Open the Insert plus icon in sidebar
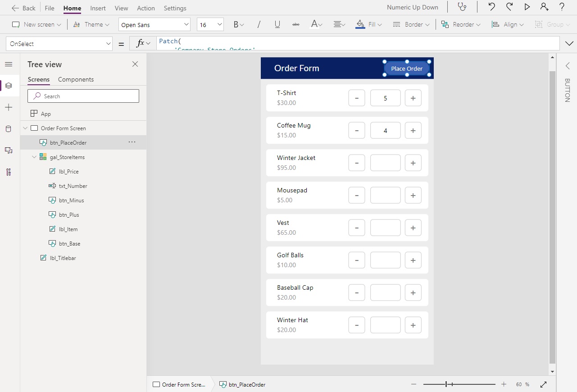577x392 pixels. (x=9, y=107)
